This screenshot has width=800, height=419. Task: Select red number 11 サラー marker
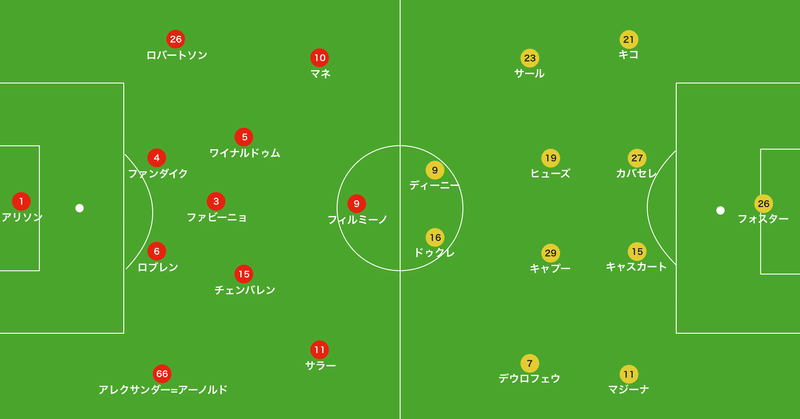point(319,349)
